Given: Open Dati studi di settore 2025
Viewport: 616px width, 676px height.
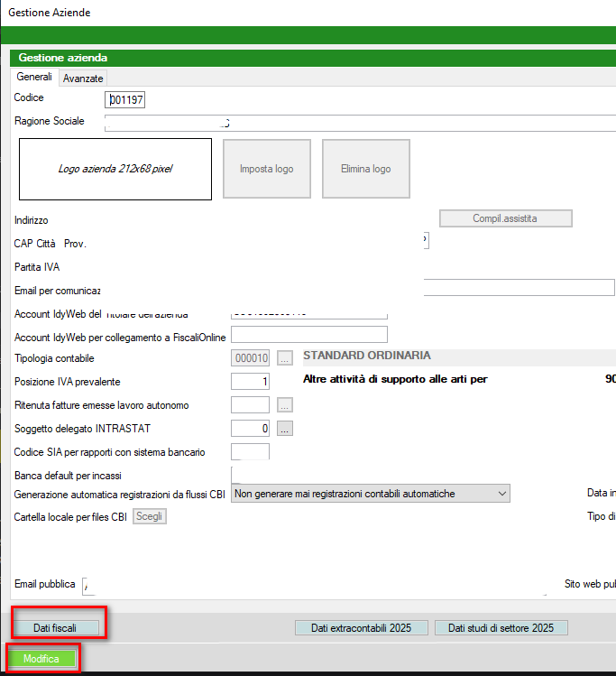Looking at the screenshot, I should click(501, 628).
